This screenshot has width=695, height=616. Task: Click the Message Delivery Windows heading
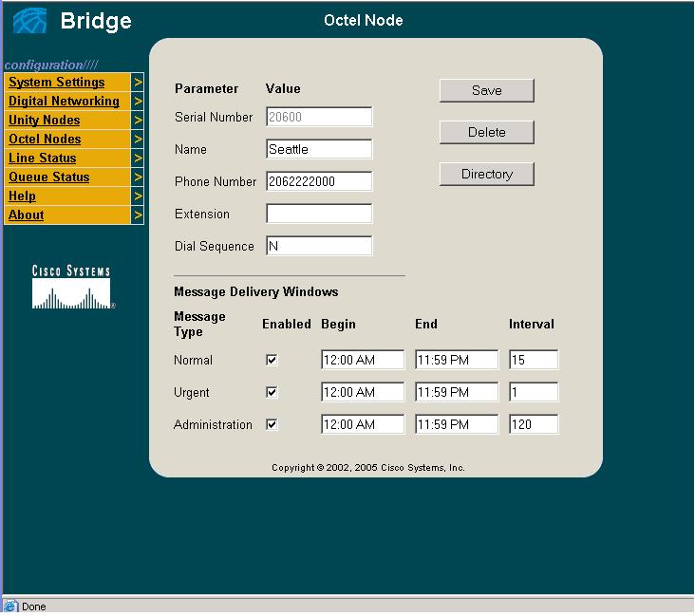[x=255, y=291]
